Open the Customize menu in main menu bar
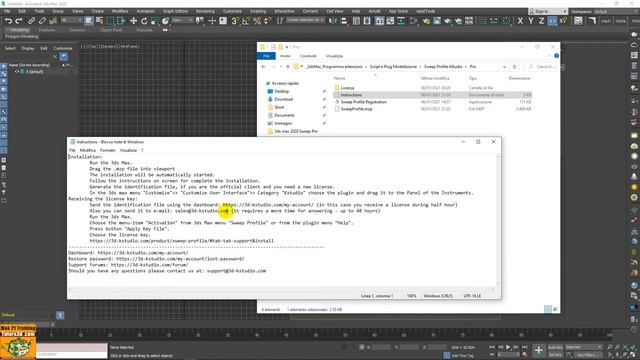 (232, 11)
